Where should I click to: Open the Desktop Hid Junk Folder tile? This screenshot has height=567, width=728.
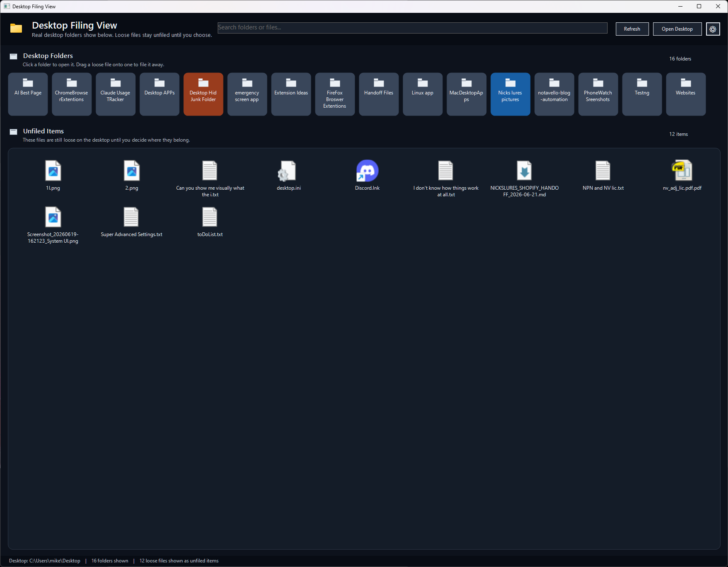203,94
